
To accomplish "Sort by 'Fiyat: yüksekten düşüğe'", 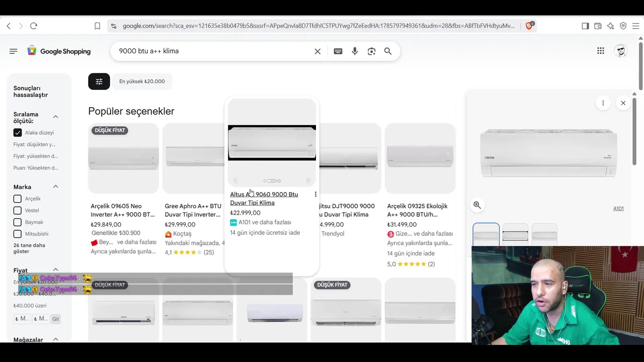I will point(36,156).
